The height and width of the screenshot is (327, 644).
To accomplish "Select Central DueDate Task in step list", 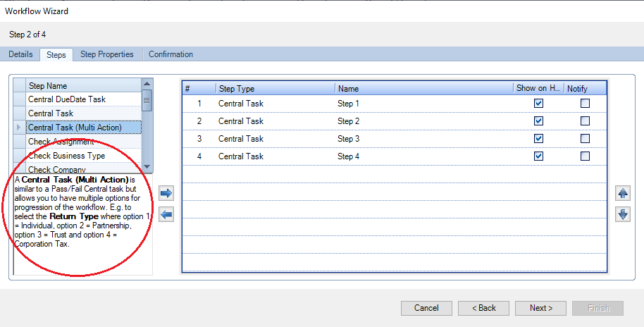I will (x=84, y=99).
